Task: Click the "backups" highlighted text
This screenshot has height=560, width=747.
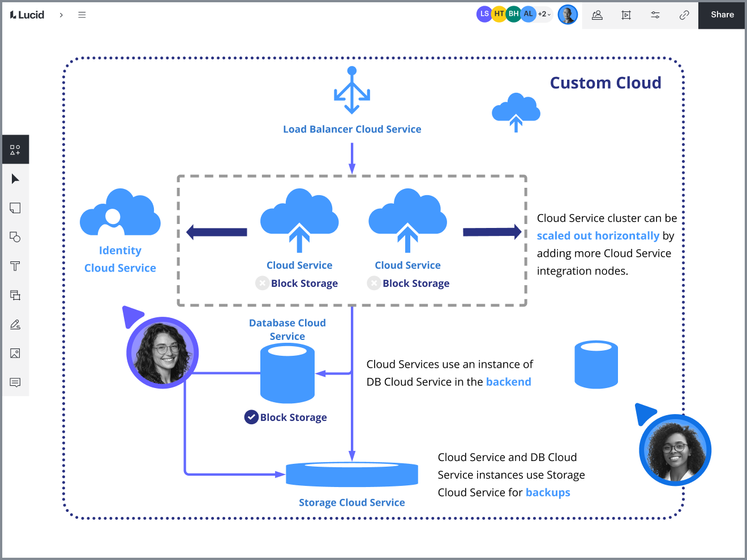Action: (548, 493)
